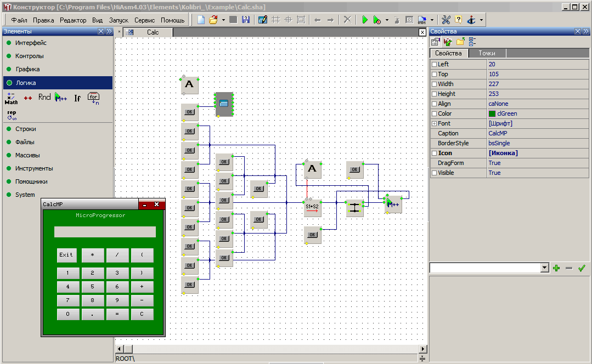Switch to the Точки tab
The image size is (592, 364).
tap(487, 53)
